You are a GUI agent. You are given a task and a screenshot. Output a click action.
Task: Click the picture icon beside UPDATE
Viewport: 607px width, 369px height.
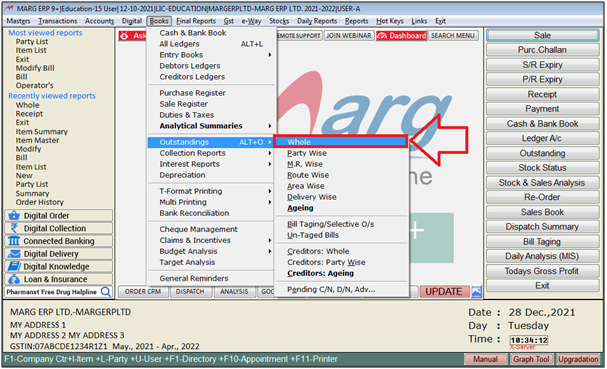tap(477, 292)
